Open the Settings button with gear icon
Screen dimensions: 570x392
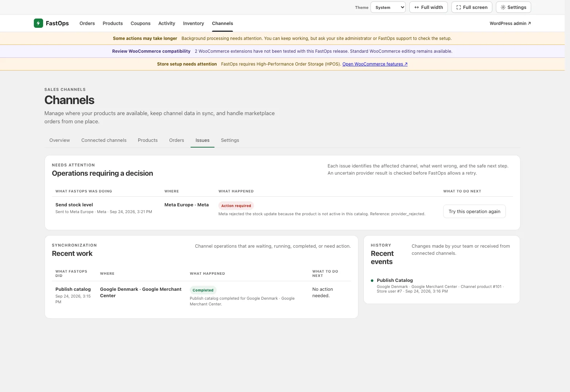point(513,7)
